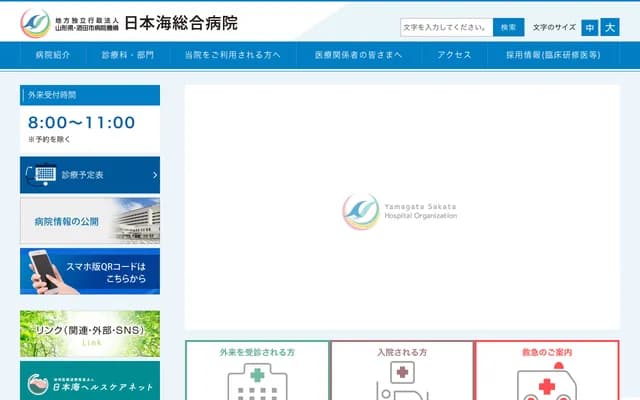Click the search text input field
Screen dimensions: 640x400
446,27
